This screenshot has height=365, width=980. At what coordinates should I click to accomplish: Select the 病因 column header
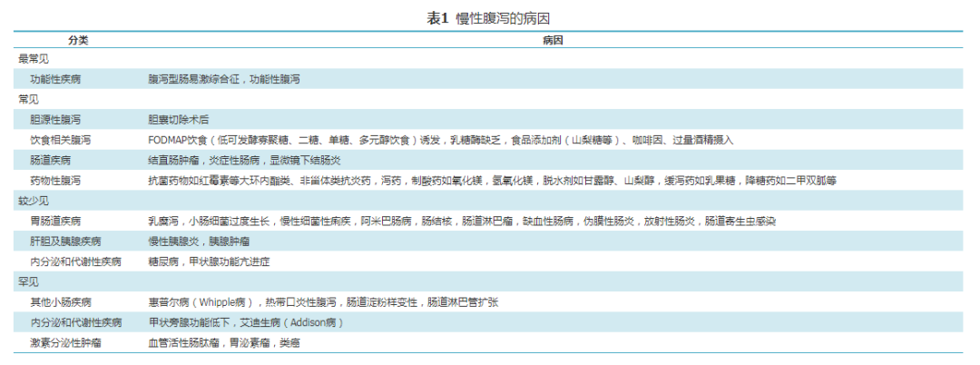coord(553,41)
